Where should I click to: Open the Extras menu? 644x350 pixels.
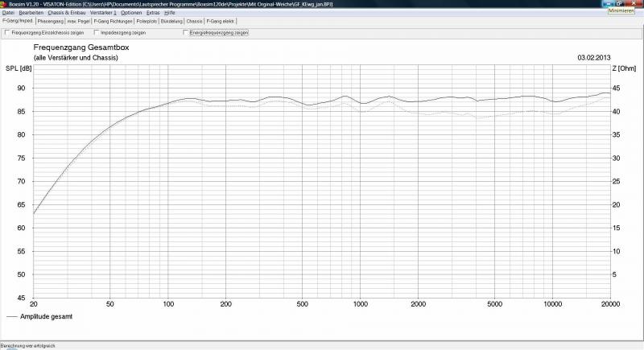153,13
